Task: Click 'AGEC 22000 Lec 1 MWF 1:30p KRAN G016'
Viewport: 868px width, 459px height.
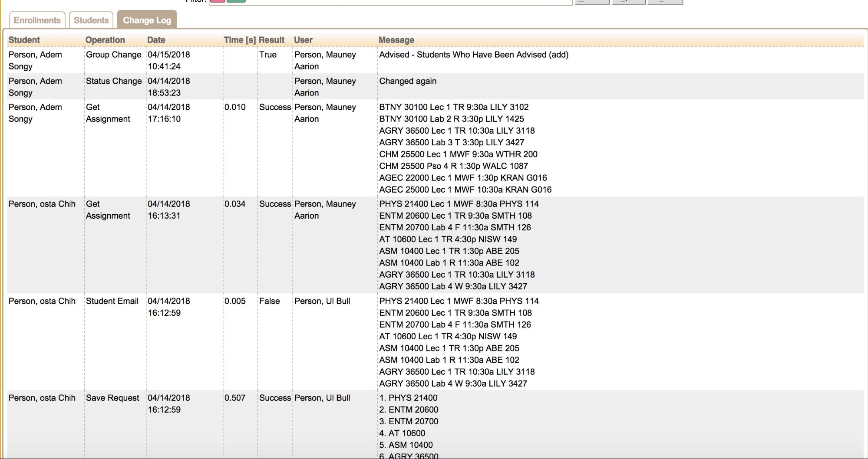Action: pos(463,178)
